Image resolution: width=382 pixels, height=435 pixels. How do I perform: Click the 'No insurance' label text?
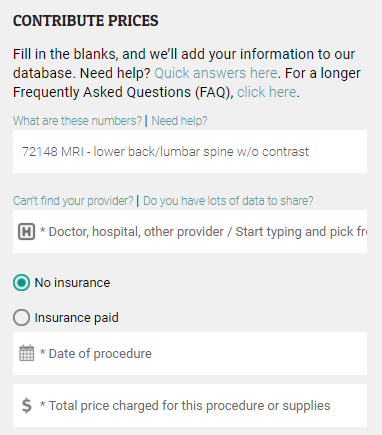[x=72, y=283]
